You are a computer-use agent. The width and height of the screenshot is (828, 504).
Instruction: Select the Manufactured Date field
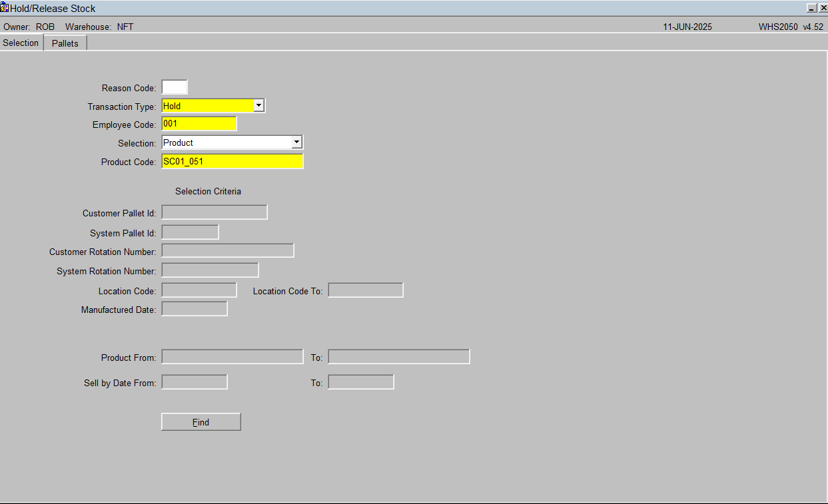[x=195, y=309]
